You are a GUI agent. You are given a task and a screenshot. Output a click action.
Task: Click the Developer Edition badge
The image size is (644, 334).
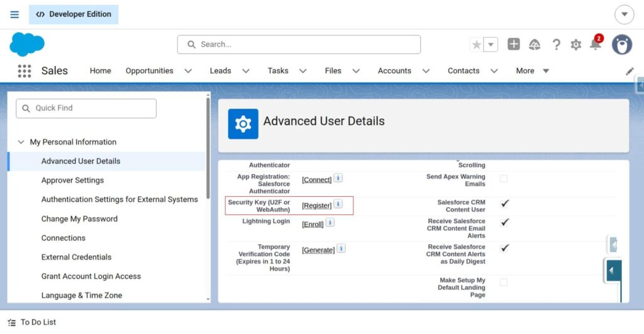click(74, 14)
